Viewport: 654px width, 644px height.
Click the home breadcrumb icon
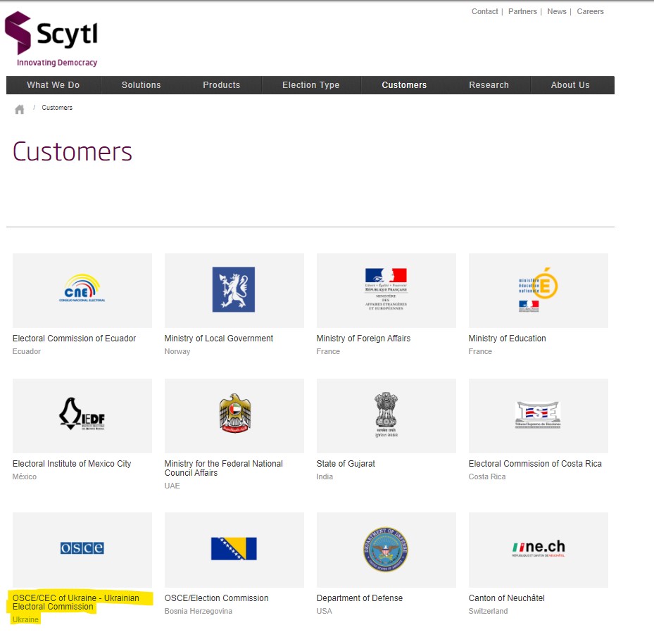click(19, 109)
